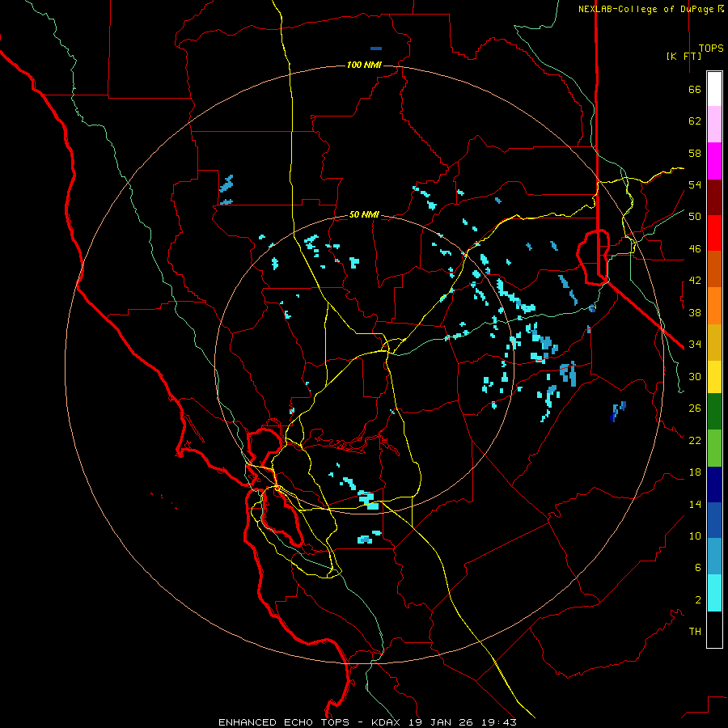The width and height of the screenshot is (728, 728).
Task: Click the legend value 2
Action: point(698,599)
